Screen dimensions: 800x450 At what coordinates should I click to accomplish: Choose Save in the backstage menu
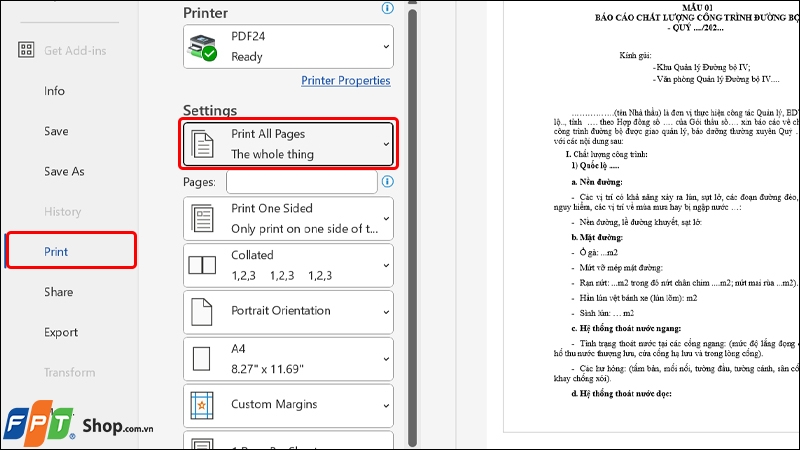[x=56, y=131]
